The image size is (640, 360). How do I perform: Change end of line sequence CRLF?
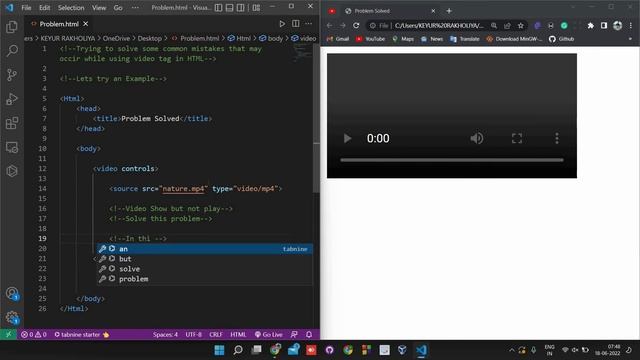[x=216, y=334]
